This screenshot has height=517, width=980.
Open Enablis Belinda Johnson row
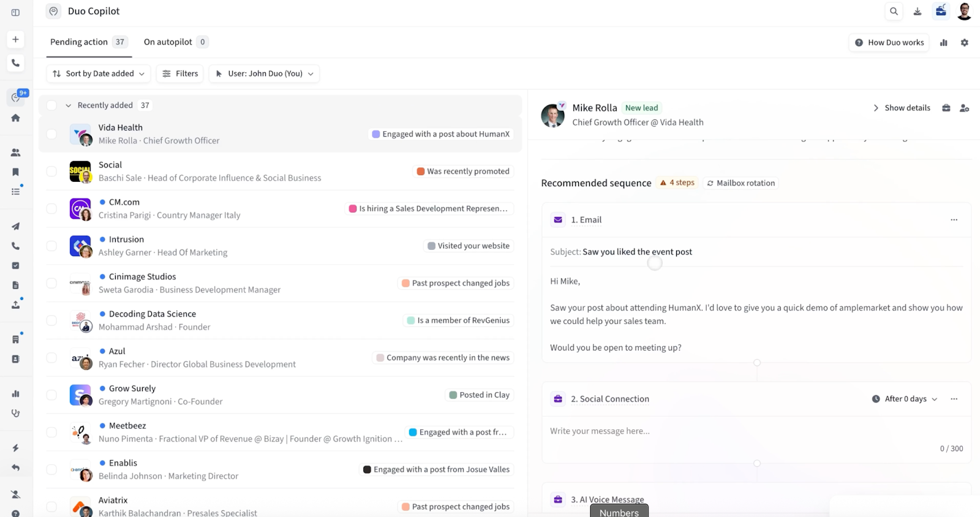[x=281, y=469]
